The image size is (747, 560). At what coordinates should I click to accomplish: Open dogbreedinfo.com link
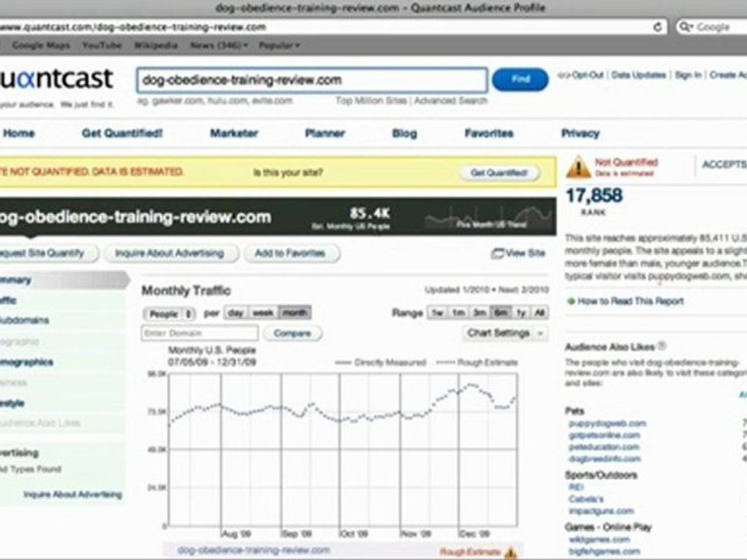coord(605,459)
